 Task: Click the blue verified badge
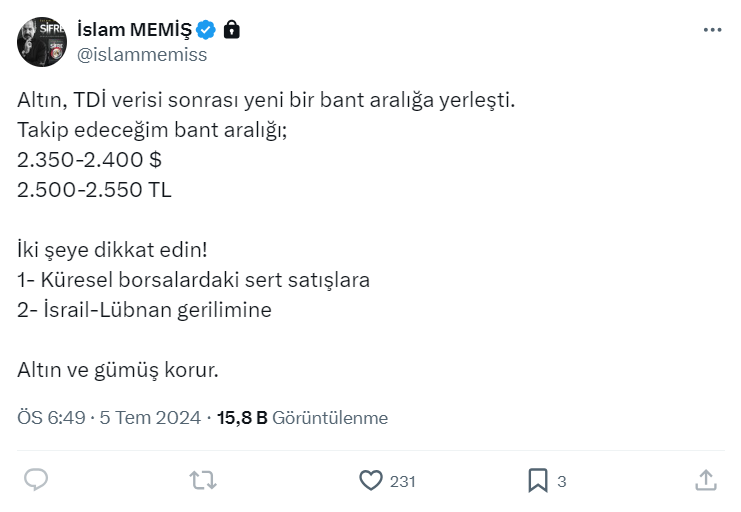[208, 29]
